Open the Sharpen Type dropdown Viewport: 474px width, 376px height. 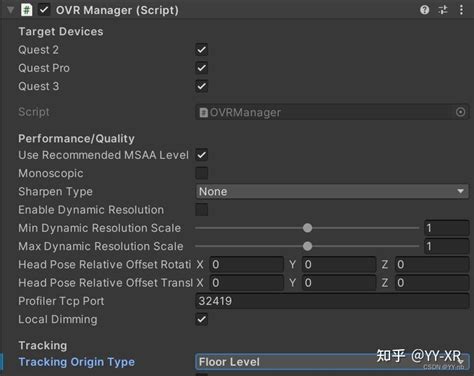pos(332,191)
